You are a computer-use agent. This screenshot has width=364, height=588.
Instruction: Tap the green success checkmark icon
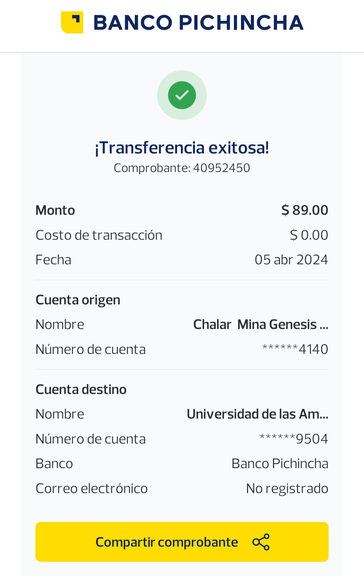(x=182, y=95)
